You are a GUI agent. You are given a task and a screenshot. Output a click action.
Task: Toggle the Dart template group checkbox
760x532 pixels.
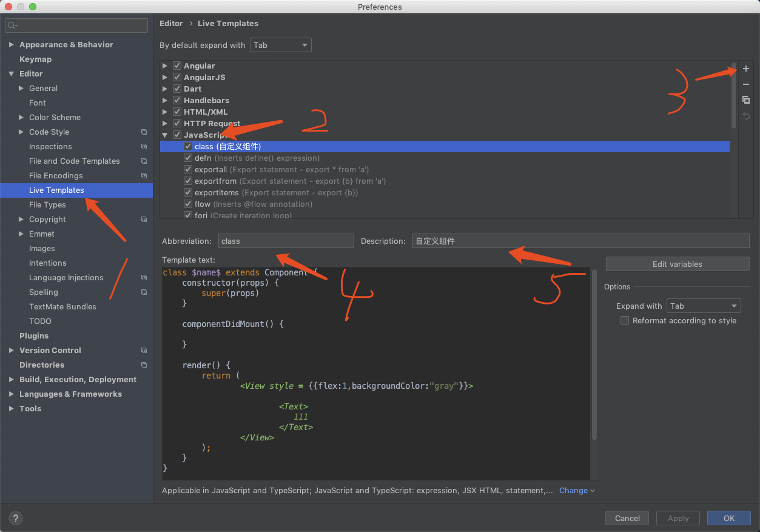177,89
